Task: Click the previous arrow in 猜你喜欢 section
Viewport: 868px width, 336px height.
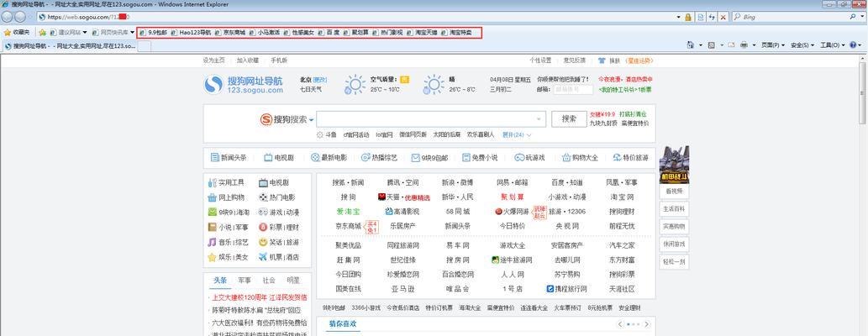Action: [621, 324]
